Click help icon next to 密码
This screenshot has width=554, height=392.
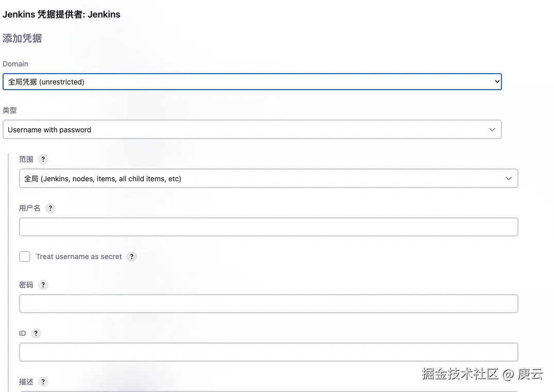43,285
